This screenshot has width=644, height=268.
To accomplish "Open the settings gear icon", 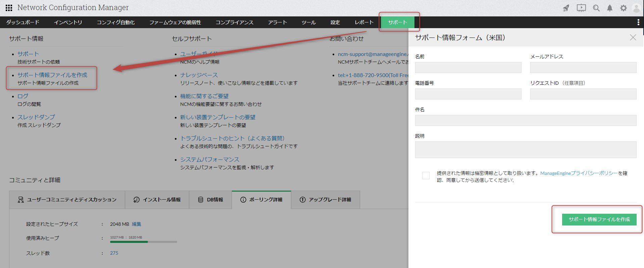I will 623,8.
